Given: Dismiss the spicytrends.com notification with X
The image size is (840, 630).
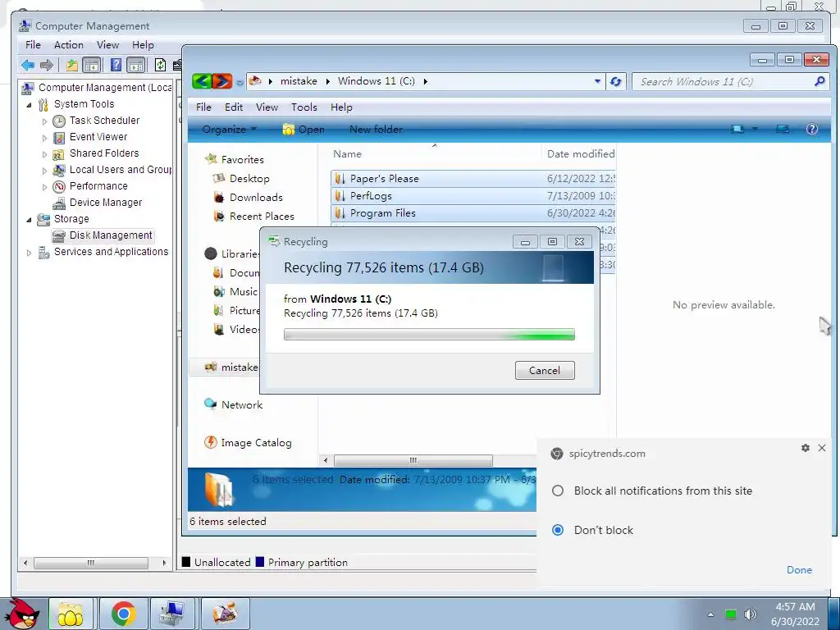Looking at the screenshot, I should tap(822, 448).
